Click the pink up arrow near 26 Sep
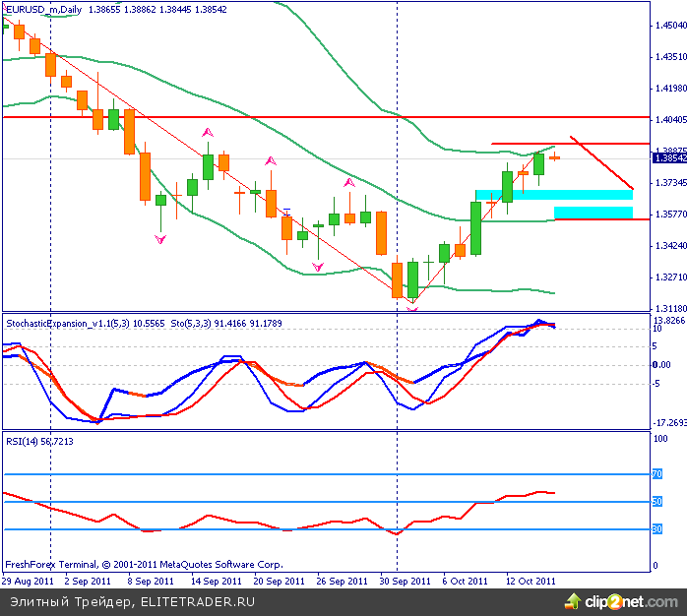Screen dimensions: 687x616 pos(348,182)
